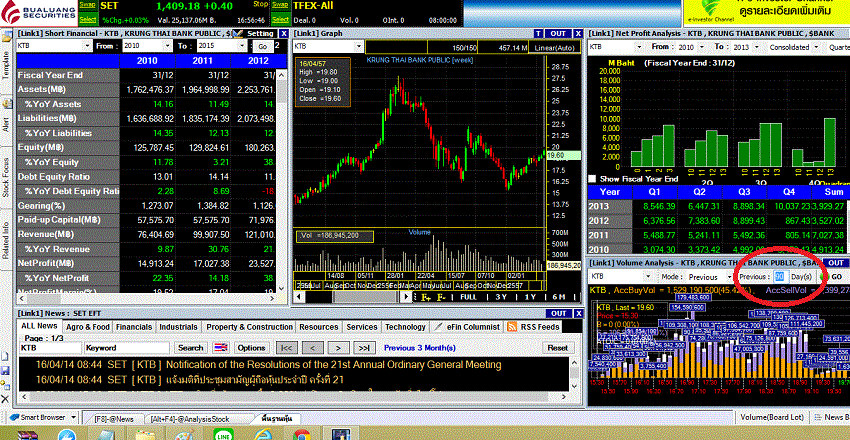Open the KTB symbol dropdown in Graph panel
Screen dimensions: 850x440
click(x=358, y=47)
